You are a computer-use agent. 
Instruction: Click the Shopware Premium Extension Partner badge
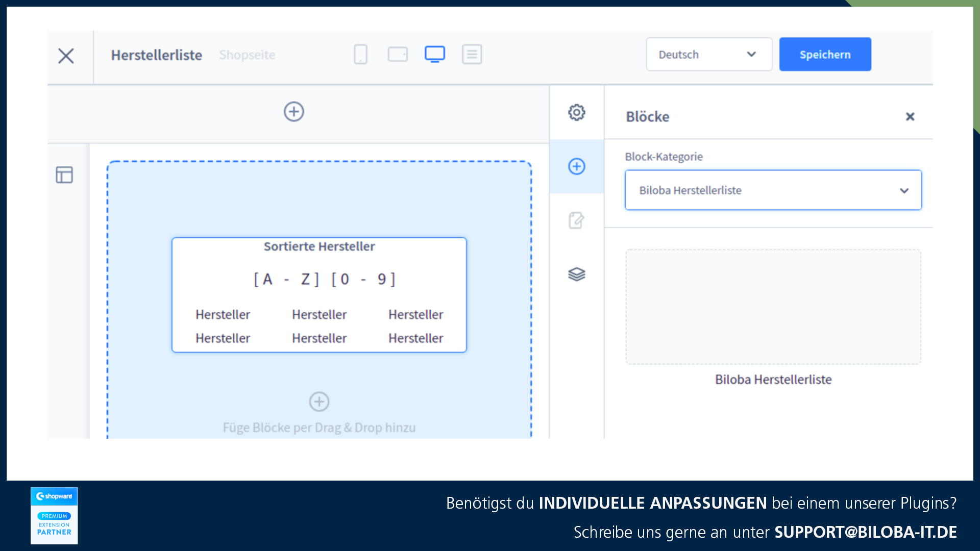coord(54,515)
